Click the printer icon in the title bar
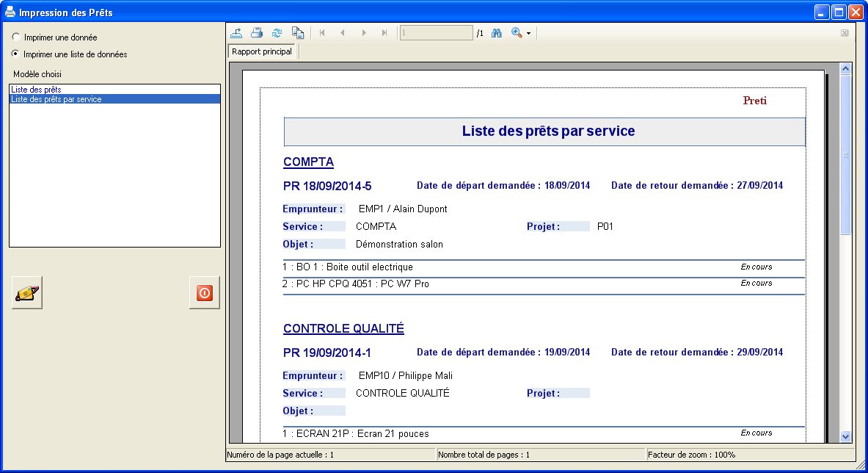Image resolution: width=868 pixels, height=473 pixels. click(10, 12)
